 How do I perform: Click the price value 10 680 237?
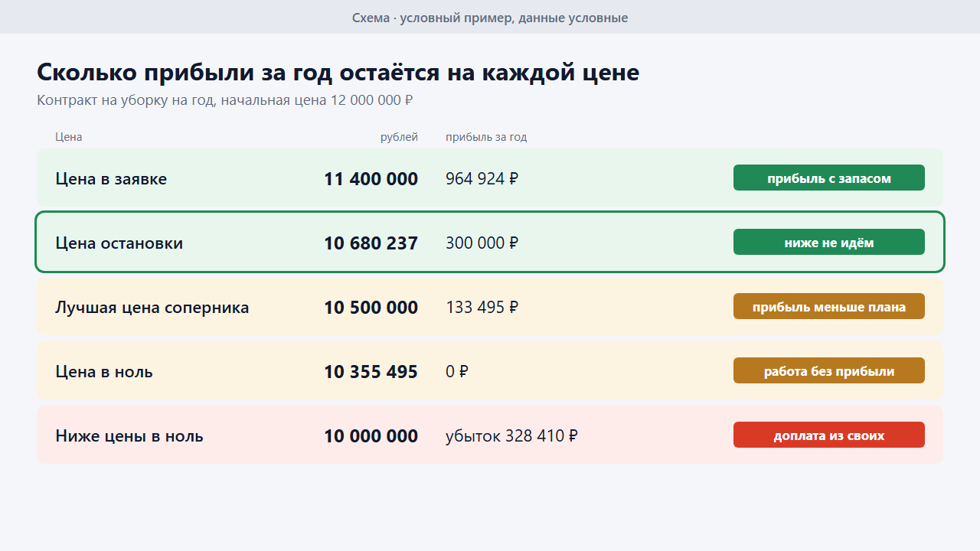(371, 243)
